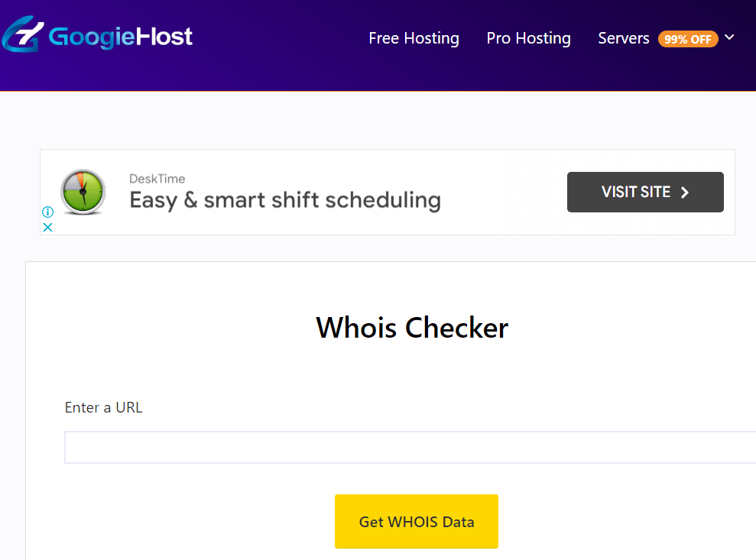
Task: Click the Enter a URL label
Action: pyautogui.click(x=103, y=407)
